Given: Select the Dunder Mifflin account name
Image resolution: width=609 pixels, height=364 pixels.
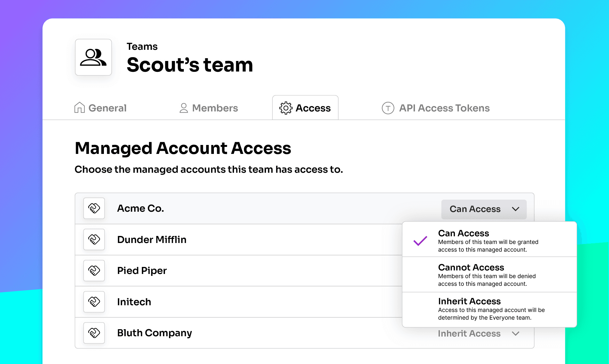Looking at the screenshot, I should (x=152, y=239).
